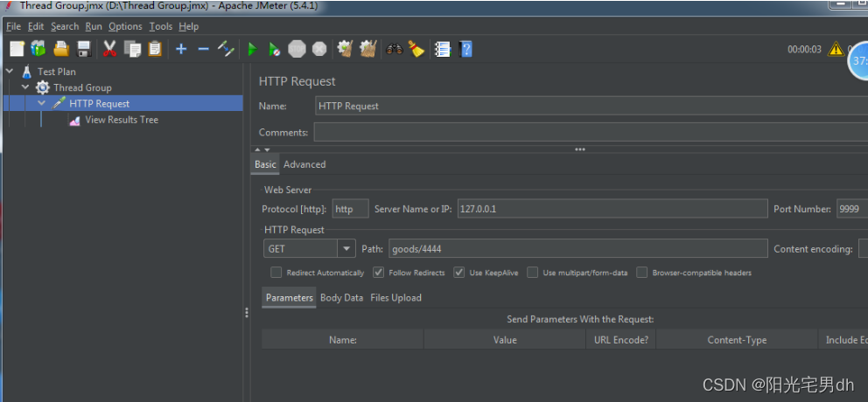
Task: Click the Server Name or IP field
Action: (612, 209)
